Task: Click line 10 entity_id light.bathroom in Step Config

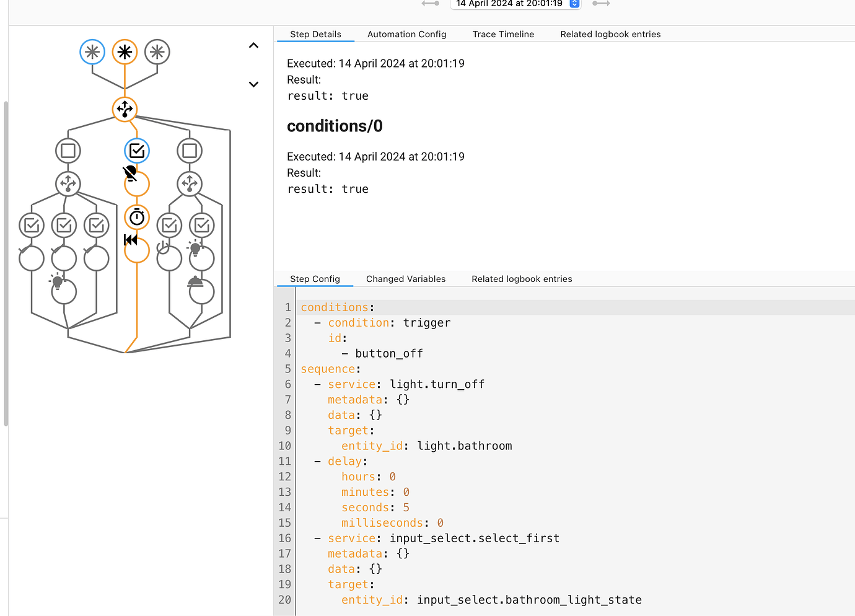Action: click(464, 446)
